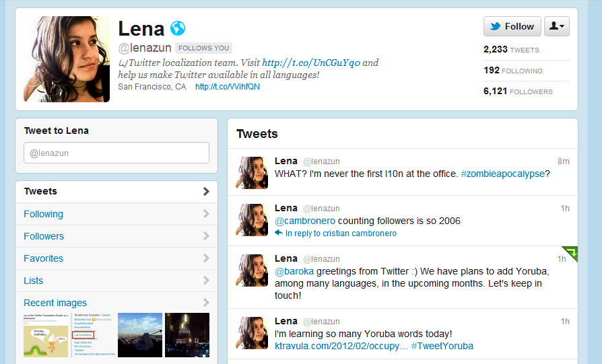602x364 pixels.
Task: Click the chevron on the Recent images row
Action: tap(206, 303)
